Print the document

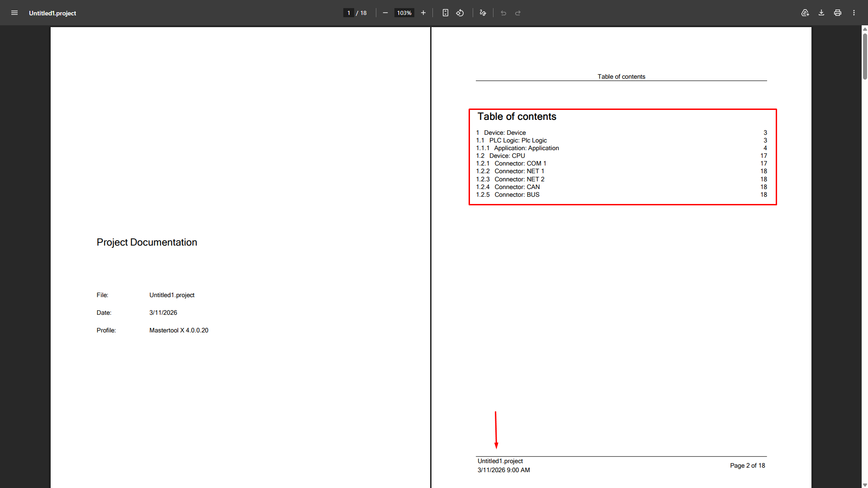pos(838,13)
